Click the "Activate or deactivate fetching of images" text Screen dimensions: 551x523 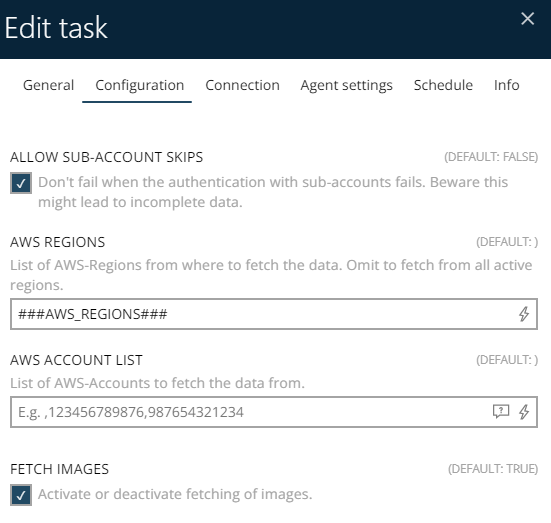pos(175,494)
